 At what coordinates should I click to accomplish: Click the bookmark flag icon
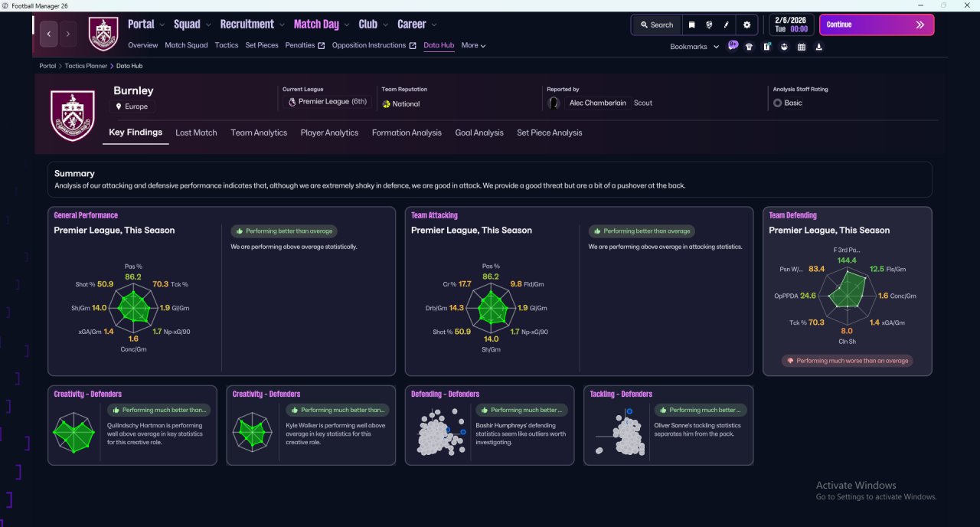click(x=691, y=25)
